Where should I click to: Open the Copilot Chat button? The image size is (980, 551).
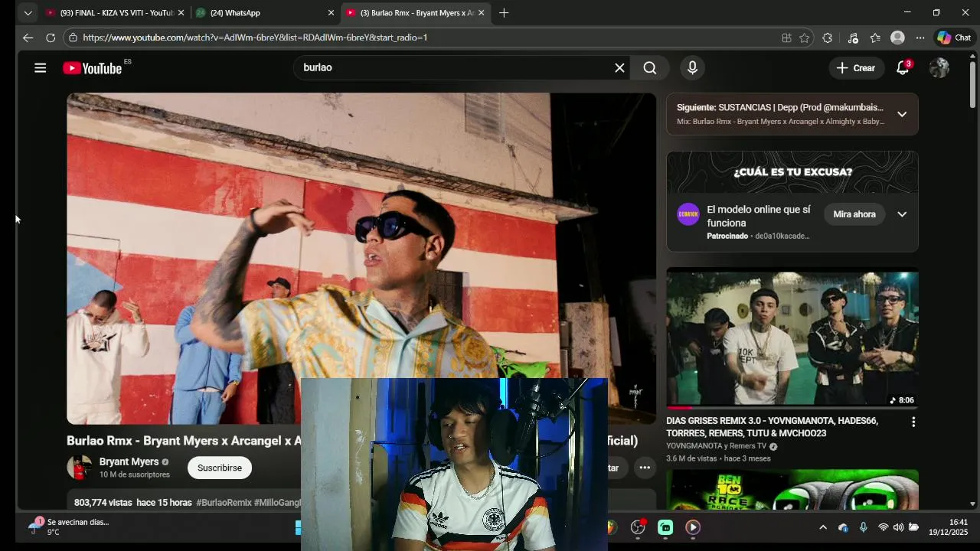point(954,37)
